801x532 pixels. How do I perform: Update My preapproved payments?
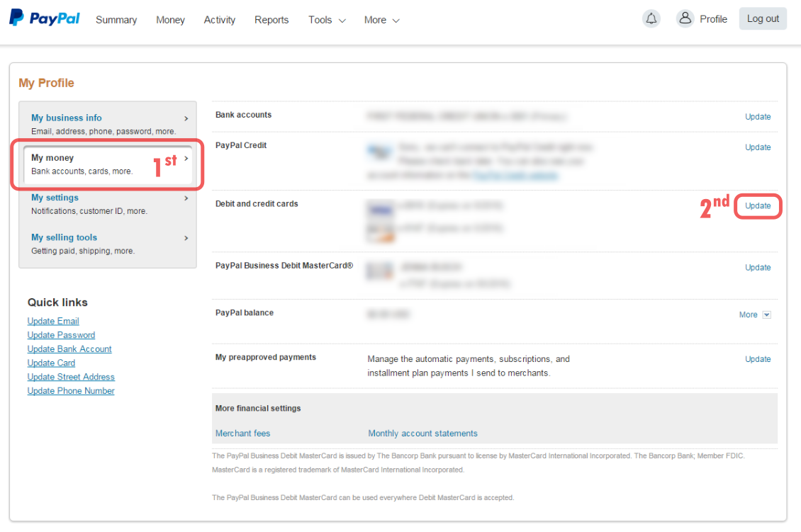coord(758,359)
